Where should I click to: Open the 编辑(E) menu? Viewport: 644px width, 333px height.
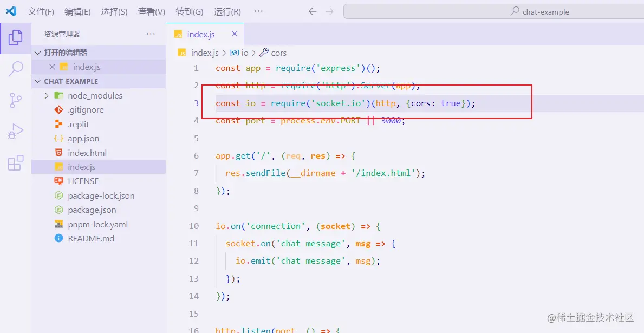pos(77,11)
